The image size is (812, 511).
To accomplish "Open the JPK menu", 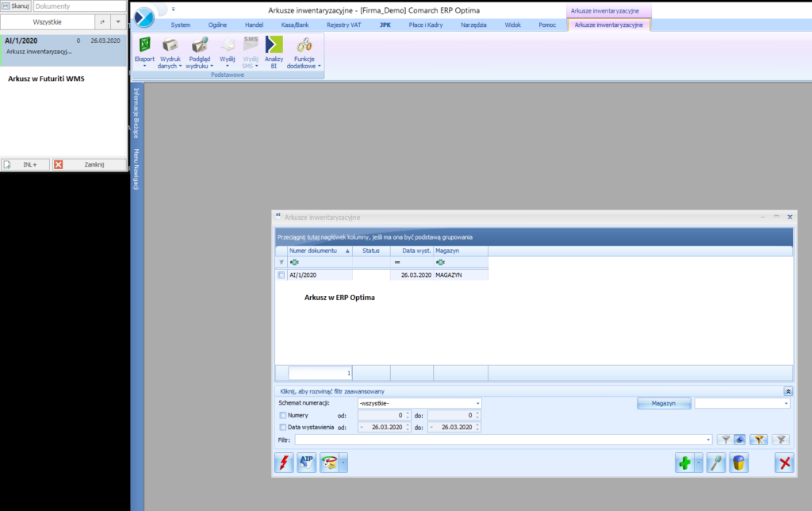I will click(385, 25).
